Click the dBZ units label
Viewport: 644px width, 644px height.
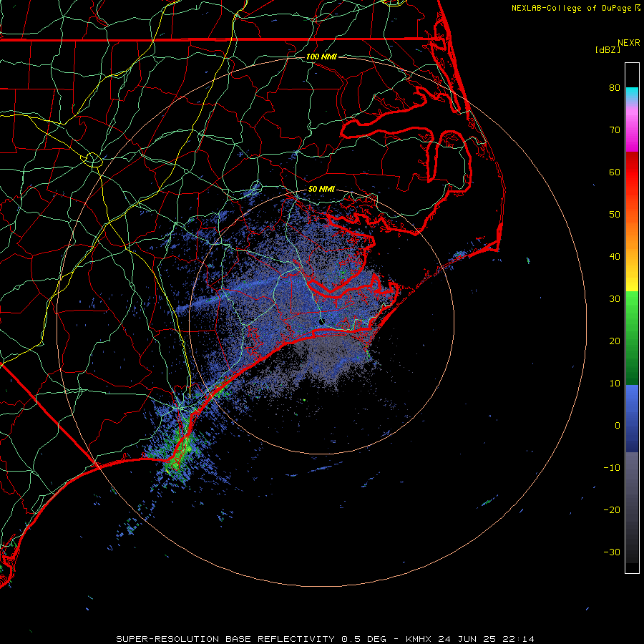pyautogui.click(x=608, y=49)
